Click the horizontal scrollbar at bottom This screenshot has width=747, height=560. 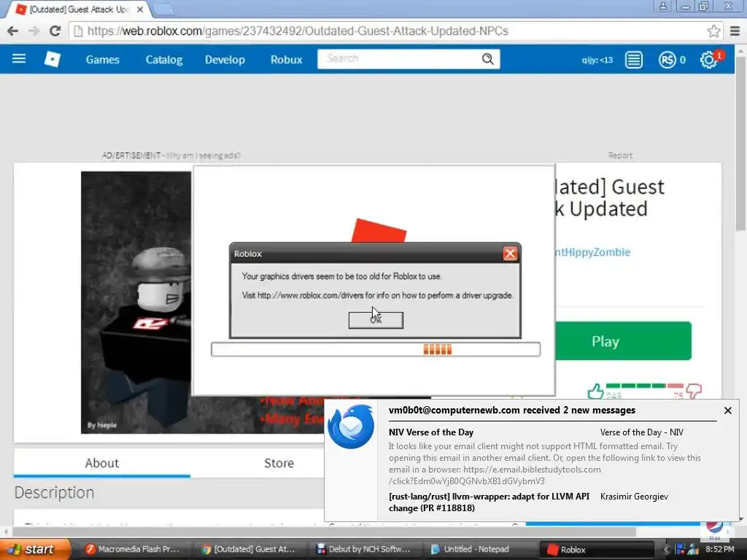point(324,532)
